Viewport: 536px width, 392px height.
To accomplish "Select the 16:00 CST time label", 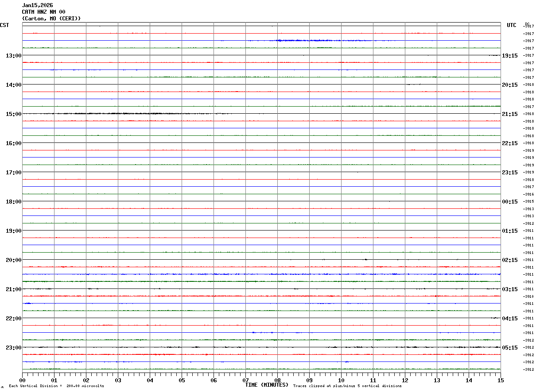I will [x=13, y=143].
